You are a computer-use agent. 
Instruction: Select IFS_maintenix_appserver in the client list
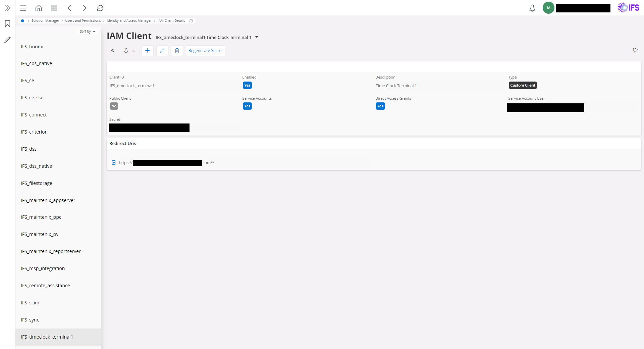click(x=58, y=200)
